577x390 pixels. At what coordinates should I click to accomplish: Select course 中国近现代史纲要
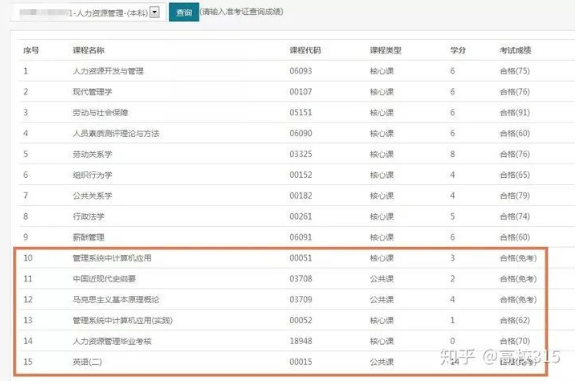click(x=104, y=279)
